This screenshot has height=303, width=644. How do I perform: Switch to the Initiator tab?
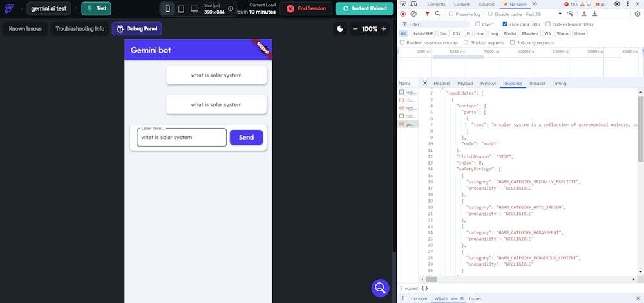pyautogui.click(x=537, y=83)
